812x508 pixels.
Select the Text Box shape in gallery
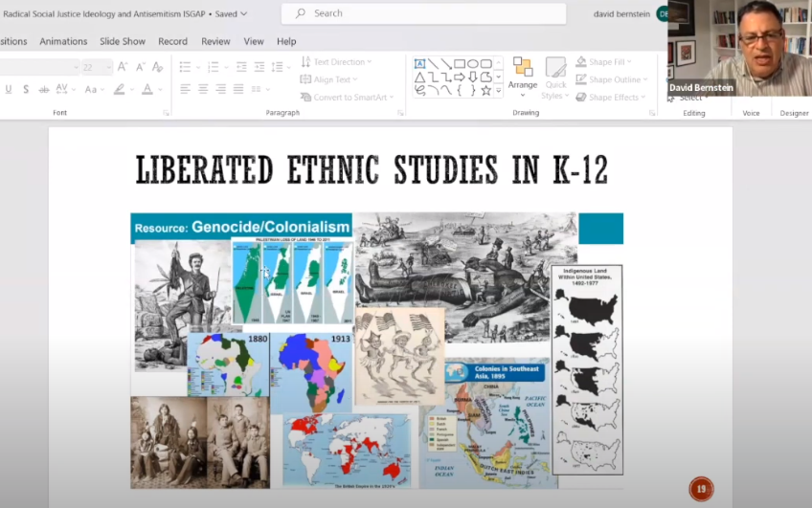[x=419, y=63]
